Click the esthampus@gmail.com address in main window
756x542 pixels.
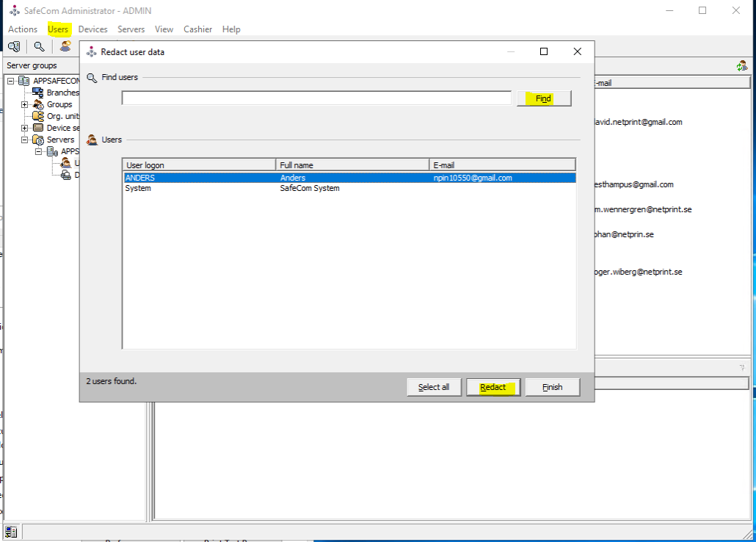point(634,184)
